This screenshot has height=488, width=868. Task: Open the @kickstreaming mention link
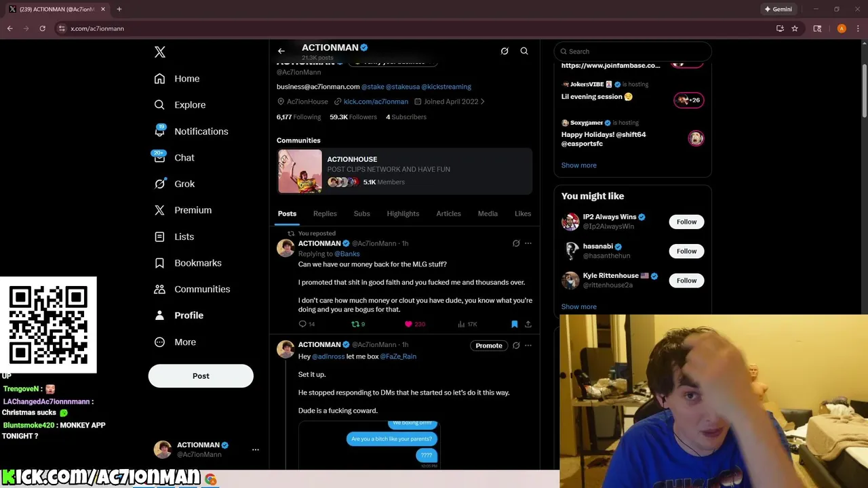point(446,87)
